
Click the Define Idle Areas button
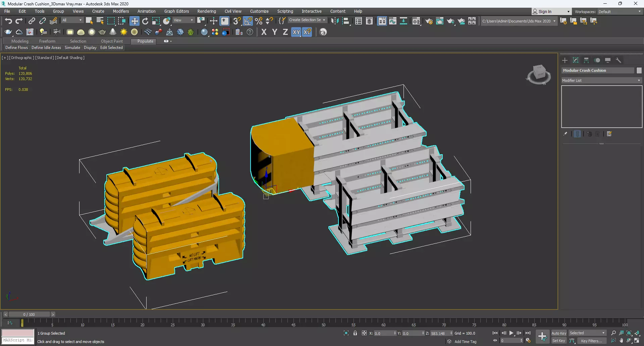tap(46, 48)
